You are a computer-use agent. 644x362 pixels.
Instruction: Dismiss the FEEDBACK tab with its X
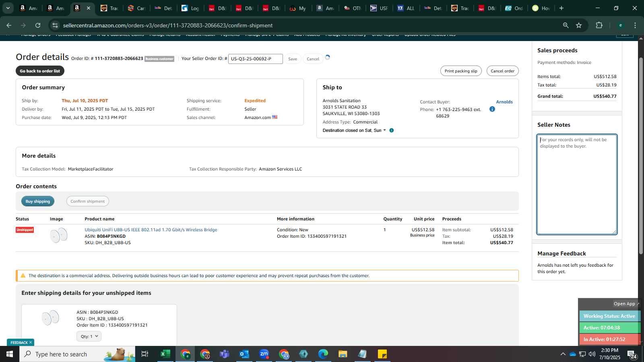pyautogui.click(x=31, y=342)
